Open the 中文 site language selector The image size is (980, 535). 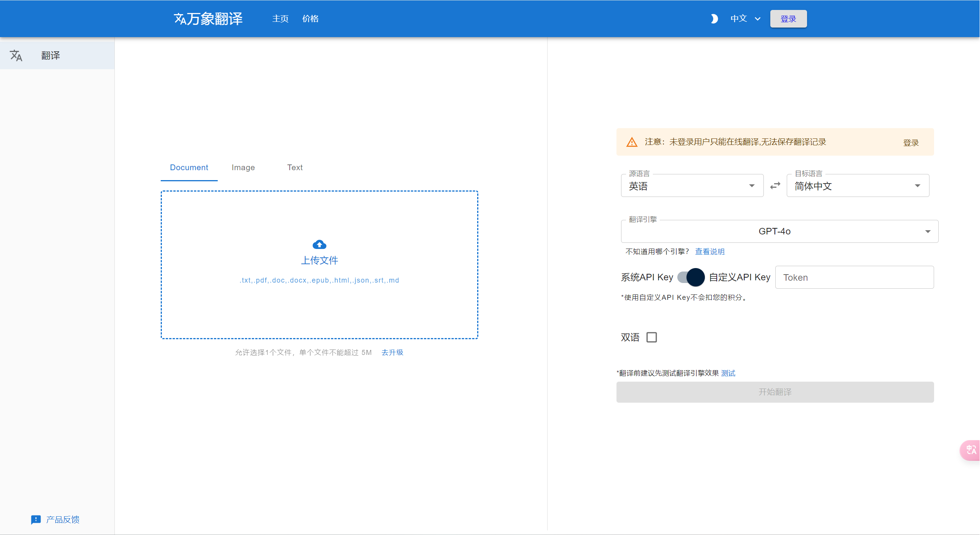[745, 19]
